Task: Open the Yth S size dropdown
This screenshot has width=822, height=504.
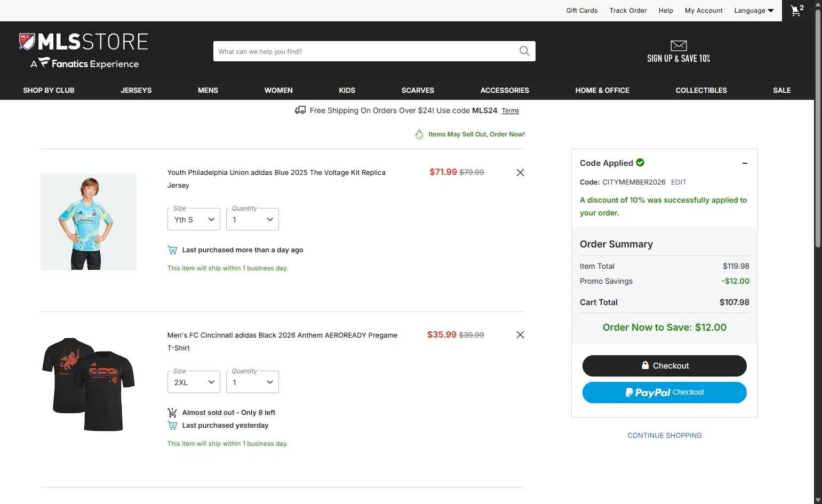Action: [x=194, y=219]
